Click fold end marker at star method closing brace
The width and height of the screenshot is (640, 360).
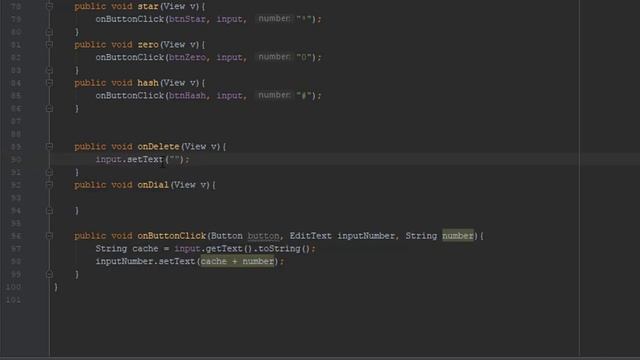(49, 31)
